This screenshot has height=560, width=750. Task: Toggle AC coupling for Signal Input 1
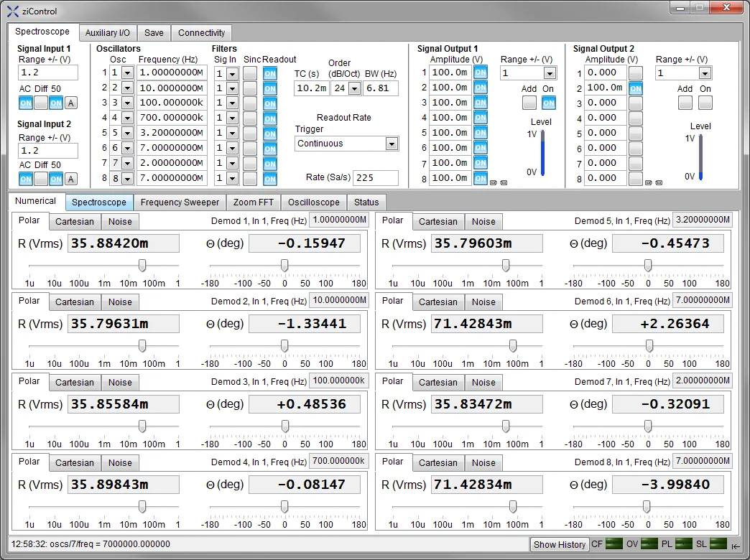click(x=26, y=103)
